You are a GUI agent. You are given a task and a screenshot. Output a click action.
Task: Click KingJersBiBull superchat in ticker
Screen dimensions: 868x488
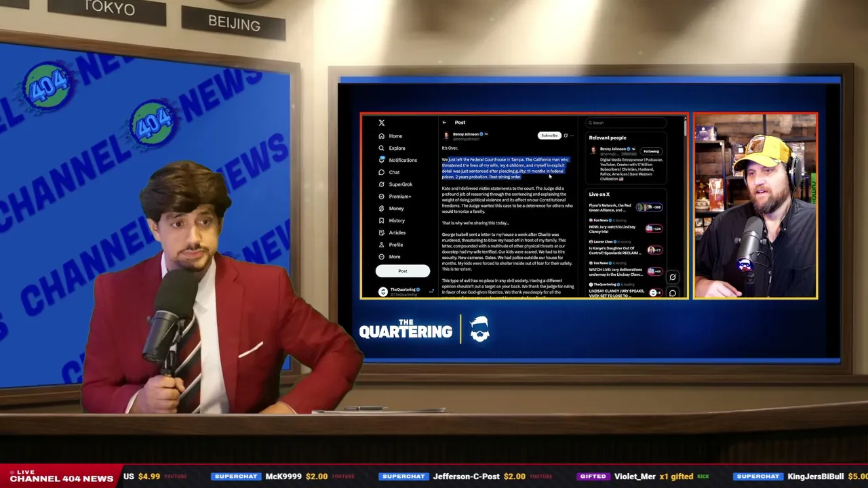pyautogui.click(x=801, y=476)
